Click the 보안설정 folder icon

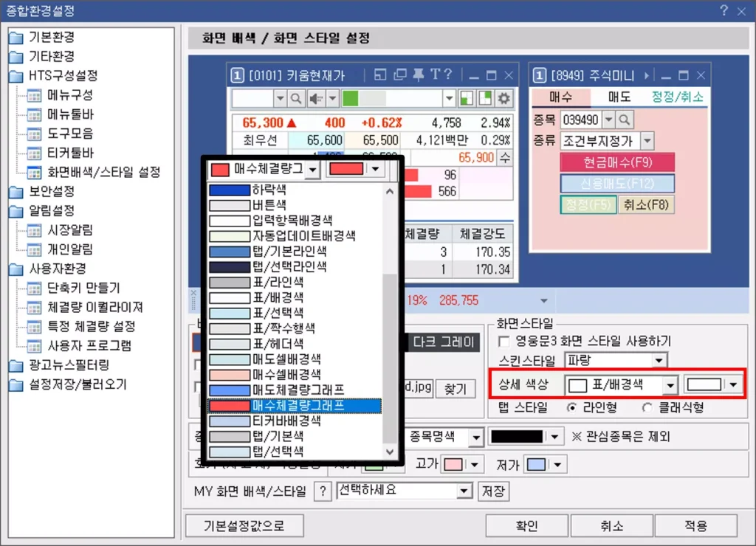point(16,192)
